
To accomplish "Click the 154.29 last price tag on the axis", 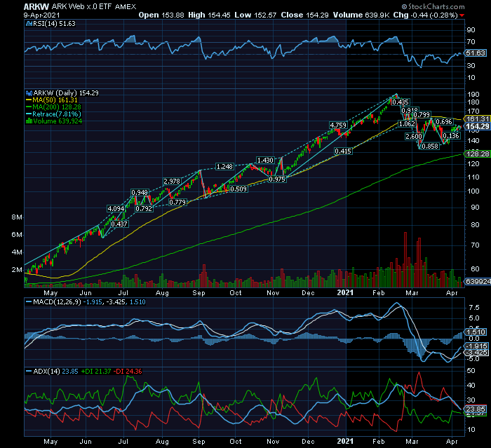I will click(477, 126).
